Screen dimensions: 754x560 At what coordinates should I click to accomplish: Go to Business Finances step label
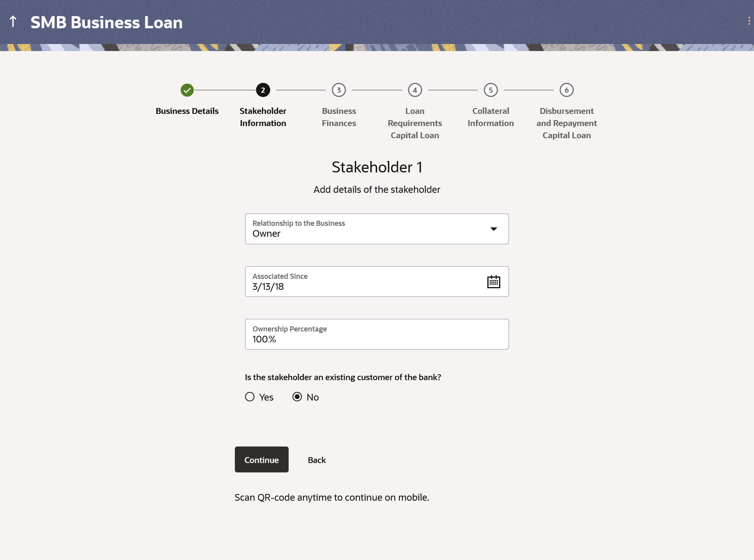[339, 117]
